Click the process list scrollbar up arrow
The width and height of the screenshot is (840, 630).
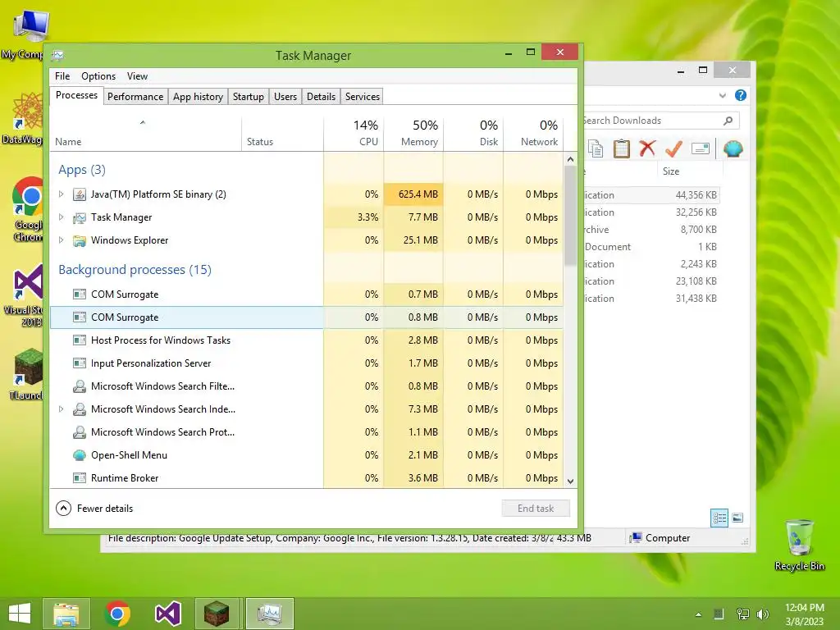pos(570,159)
